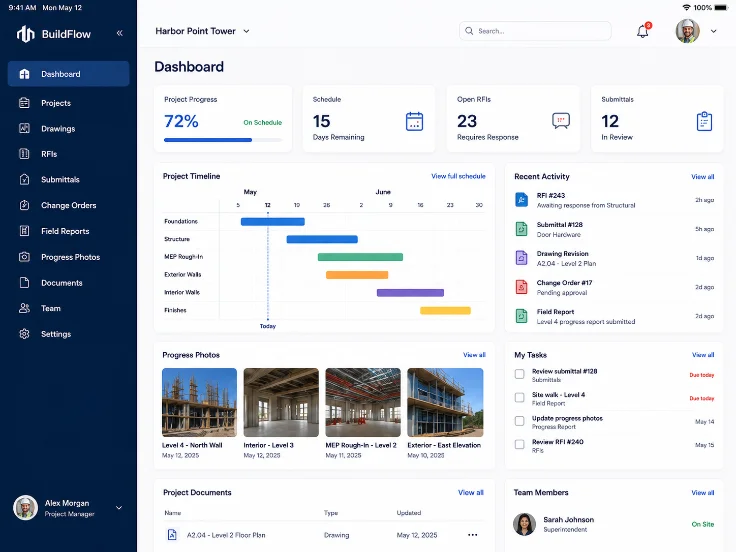Navigate to Submittals in the sidebar
The height and width of the screenshot is (552, 736).
pos(69,179)
